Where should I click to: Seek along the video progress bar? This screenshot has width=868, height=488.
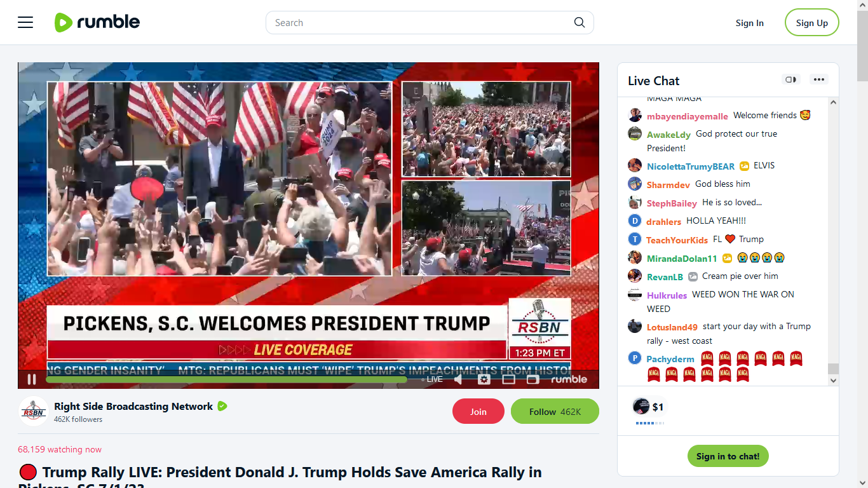coord(226,379)
